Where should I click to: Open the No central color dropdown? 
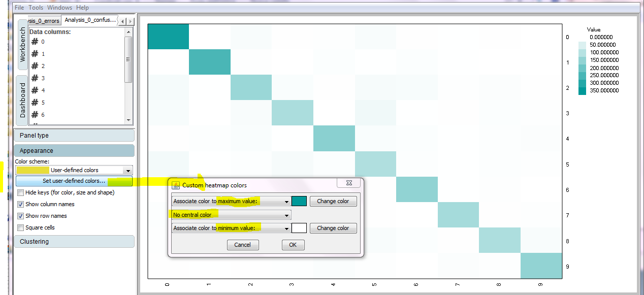[x=287, y=215]
